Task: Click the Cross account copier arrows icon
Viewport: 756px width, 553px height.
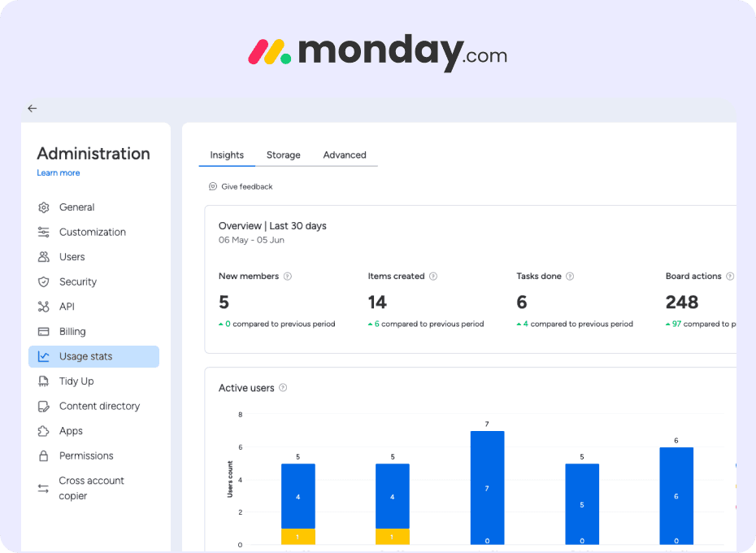Action: 43,488
